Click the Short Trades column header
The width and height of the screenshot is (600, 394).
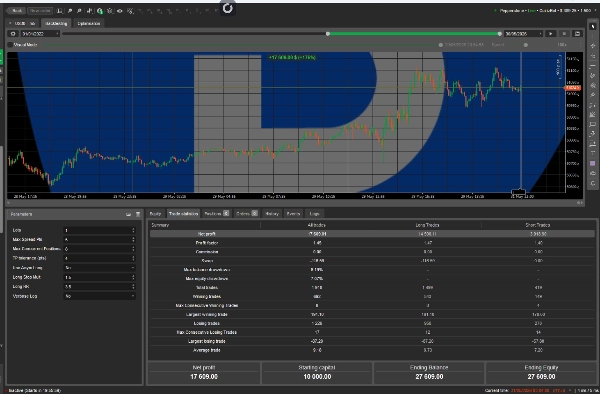click(538, 225)
